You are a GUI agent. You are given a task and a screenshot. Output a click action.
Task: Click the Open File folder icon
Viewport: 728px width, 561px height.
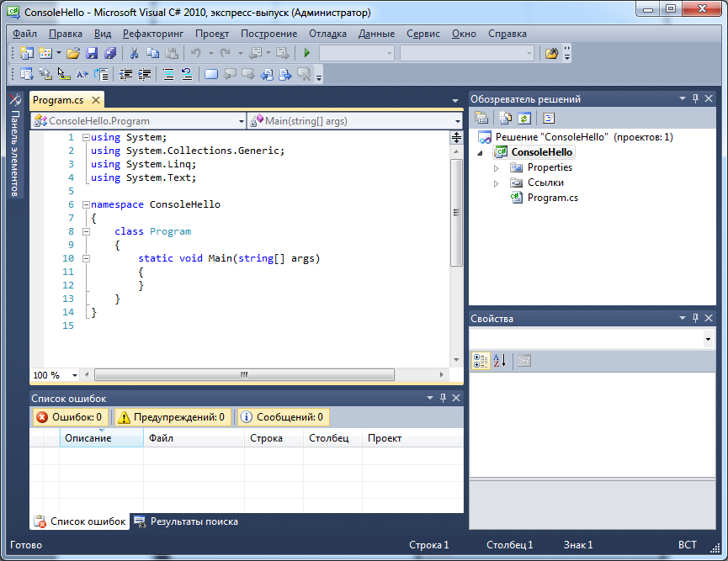(73, 53)
